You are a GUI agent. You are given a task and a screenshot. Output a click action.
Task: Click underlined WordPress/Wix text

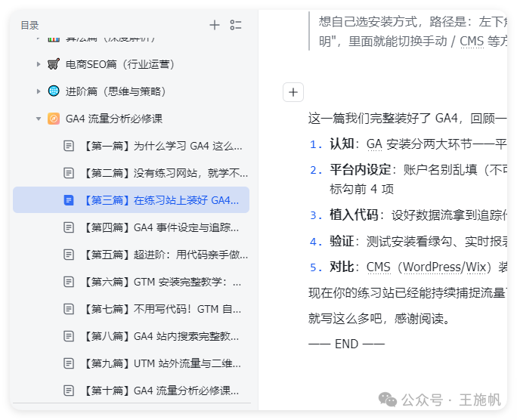point(444,267)
